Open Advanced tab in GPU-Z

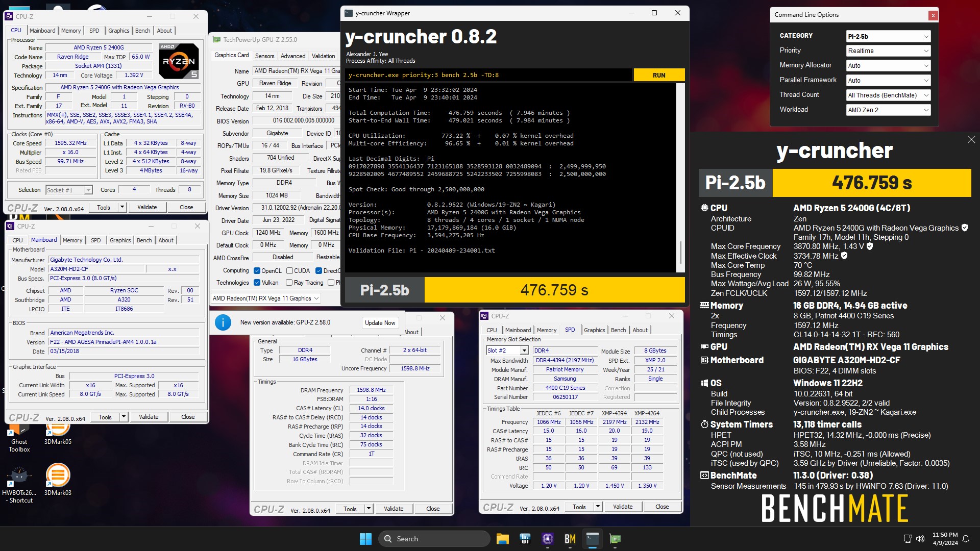pyautogui.click(x=293, y=56)
